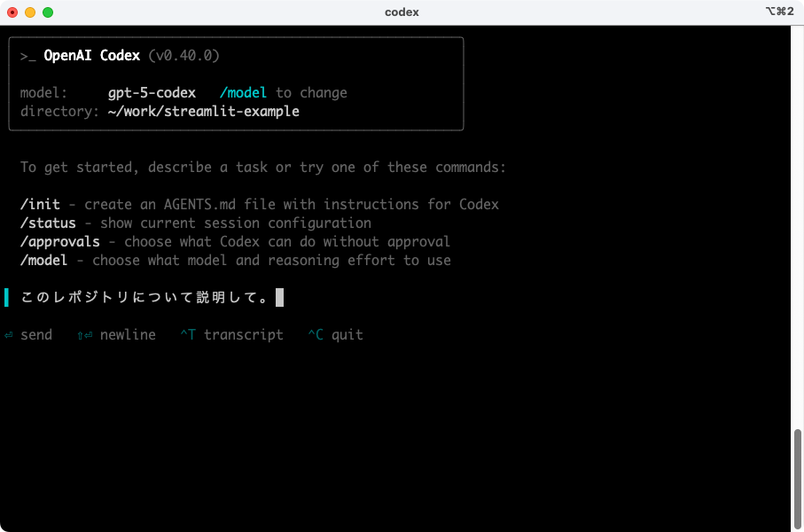Click the ^C shortcut symbol
Screen dimensions: 804x532
(x=316, y=335)
